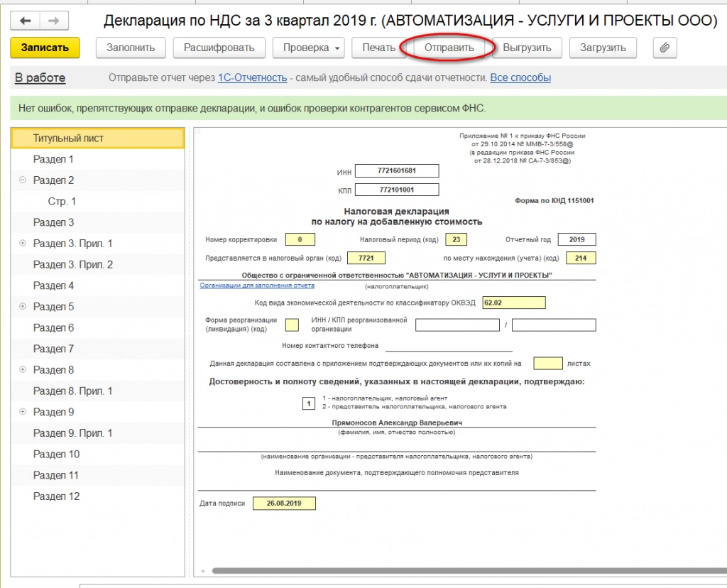727x588 pixels.
Task: Click the Дата подписи field 26.08.2019
Action: 284,503
